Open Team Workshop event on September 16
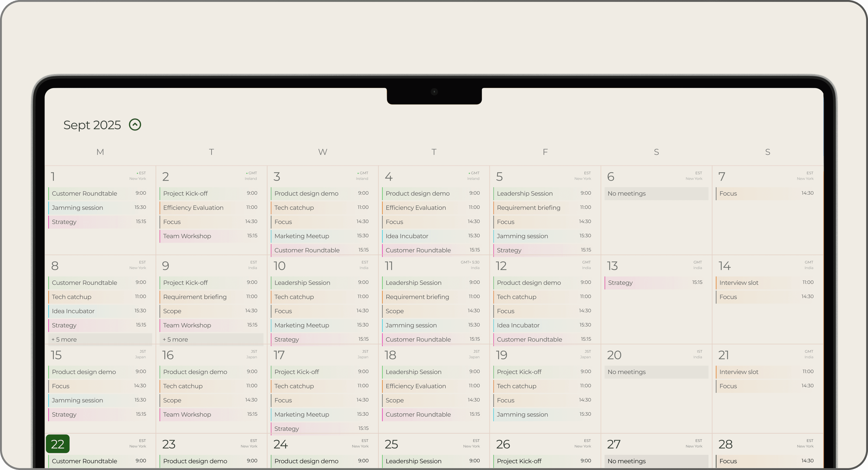Viewport: 868px width, 470px height. click(x=187, y=415)
